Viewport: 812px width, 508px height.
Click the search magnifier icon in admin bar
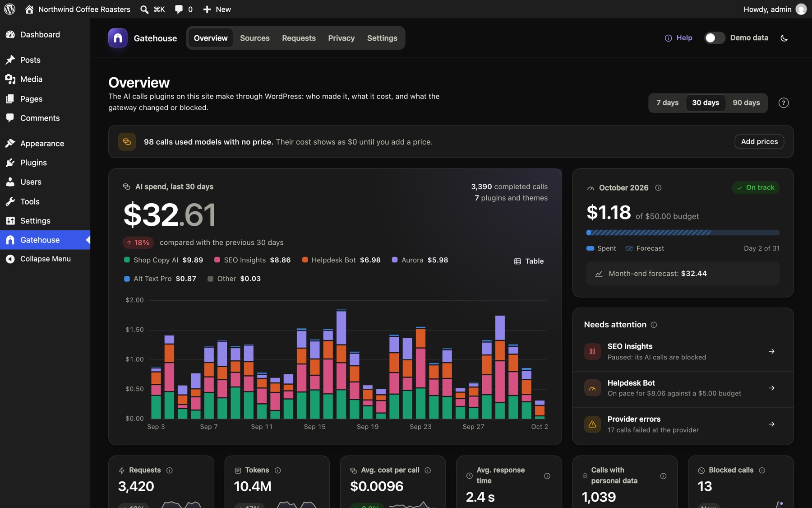[144, 9]
